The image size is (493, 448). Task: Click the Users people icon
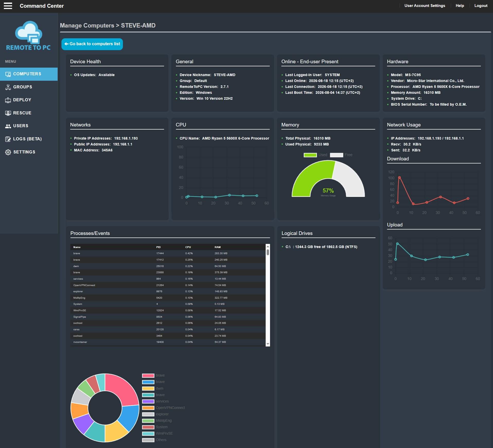pyautogui.click(x=8, y=126)
